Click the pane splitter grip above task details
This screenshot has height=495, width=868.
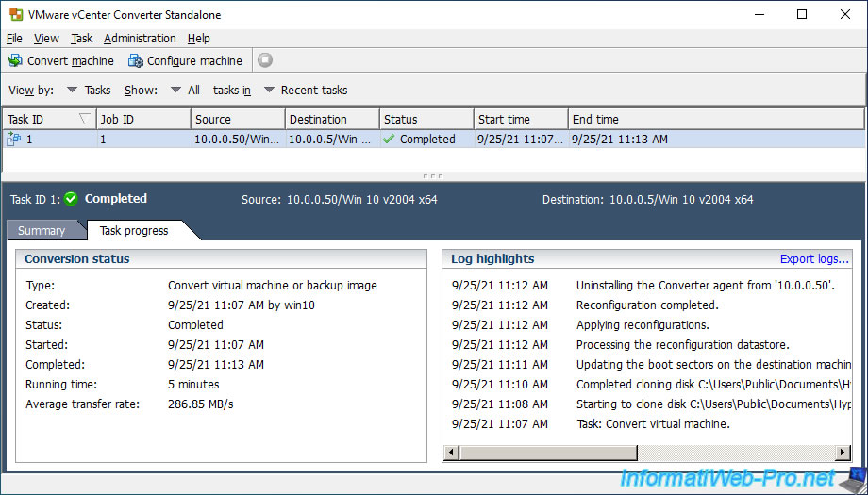coord(433,176)
